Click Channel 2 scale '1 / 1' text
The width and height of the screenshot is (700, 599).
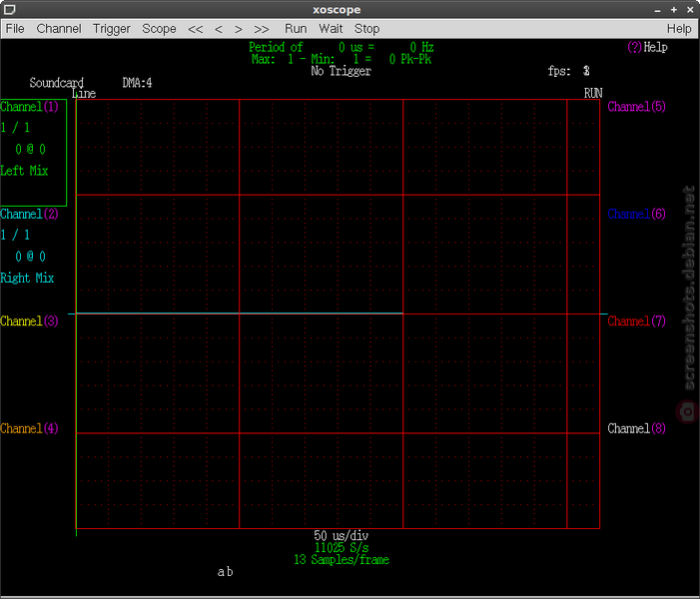(x=15, y=235)
